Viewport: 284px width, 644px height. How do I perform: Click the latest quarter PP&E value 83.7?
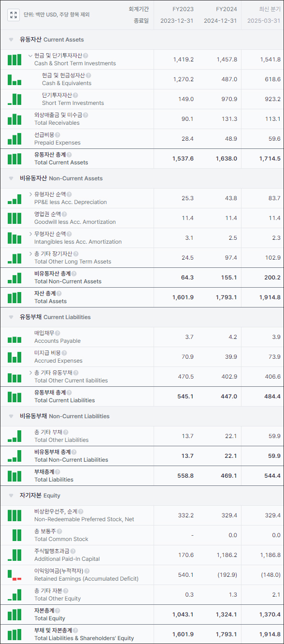pos(274,198)
